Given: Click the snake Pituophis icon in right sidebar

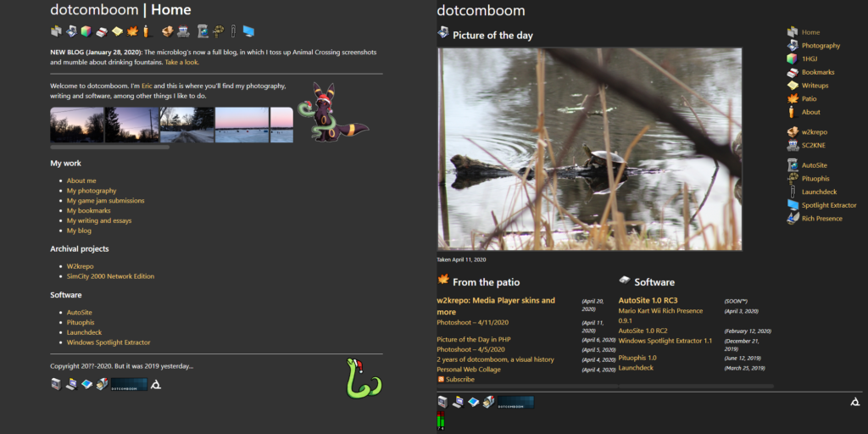Looking at the screenshot, I should [793, 179].
